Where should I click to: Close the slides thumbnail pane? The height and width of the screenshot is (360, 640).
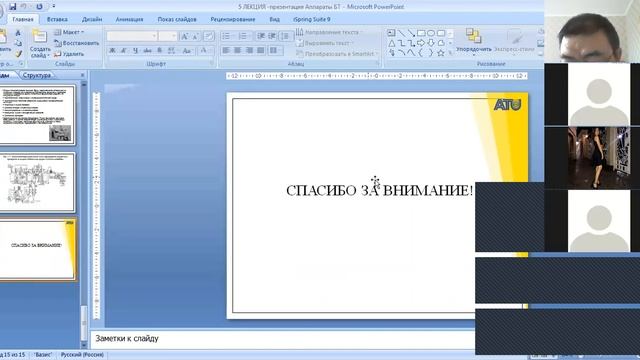point(82,75)
